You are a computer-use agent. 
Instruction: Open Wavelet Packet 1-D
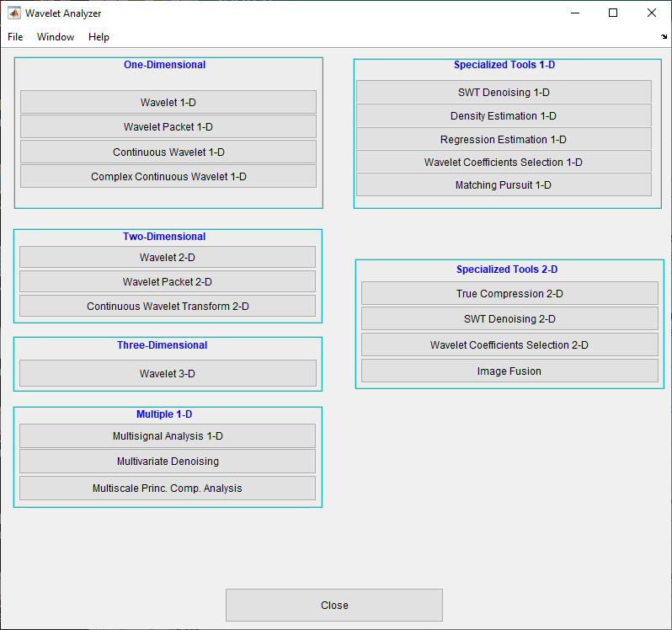pos(168,126)
